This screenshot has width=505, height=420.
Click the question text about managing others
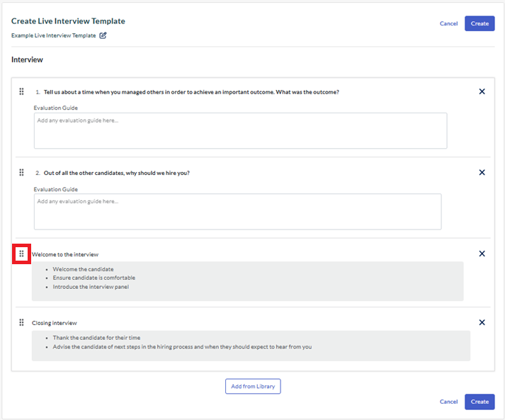[191, 92]
